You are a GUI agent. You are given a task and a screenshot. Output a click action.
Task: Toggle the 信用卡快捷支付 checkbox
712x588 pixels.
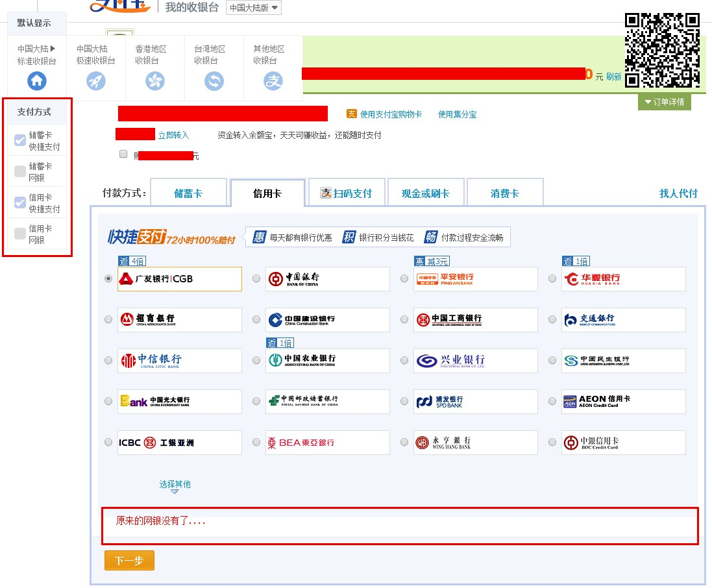point(20,202)
